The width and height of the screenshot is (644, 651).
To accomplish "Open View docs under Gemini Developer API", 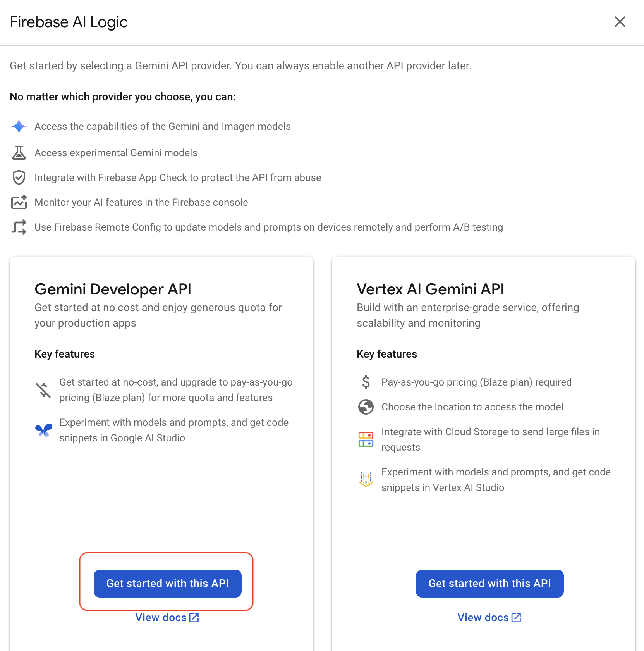I will click(161, 617).
